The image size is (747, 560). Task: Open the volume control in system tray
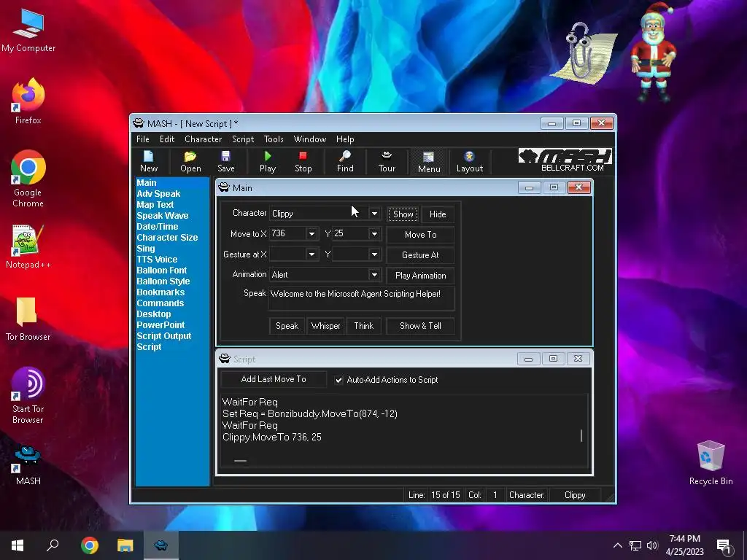(x=652, y=545)
